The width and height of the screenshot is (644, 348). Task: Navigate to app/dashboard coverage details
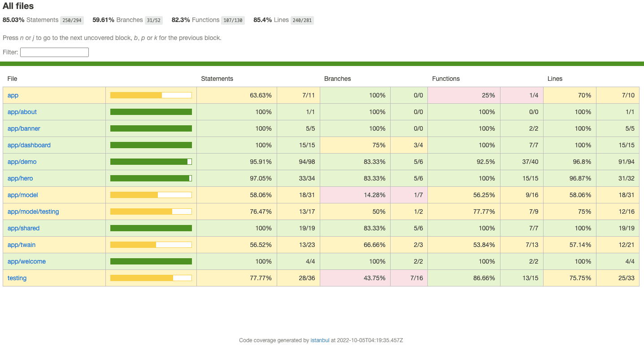tap(29, 145)
